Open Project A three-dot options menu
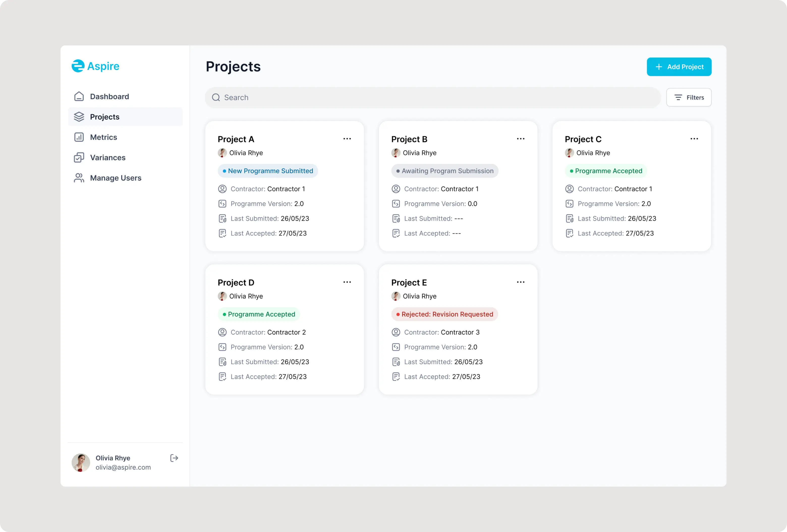Viewport: 787px width, 532px height. tap(347, 139)
